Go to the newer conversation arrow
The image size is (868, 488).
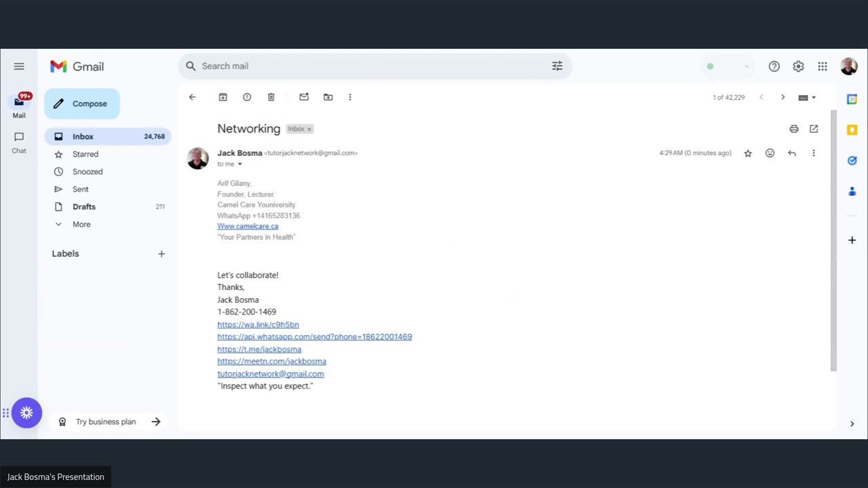[x=761, y=97]
